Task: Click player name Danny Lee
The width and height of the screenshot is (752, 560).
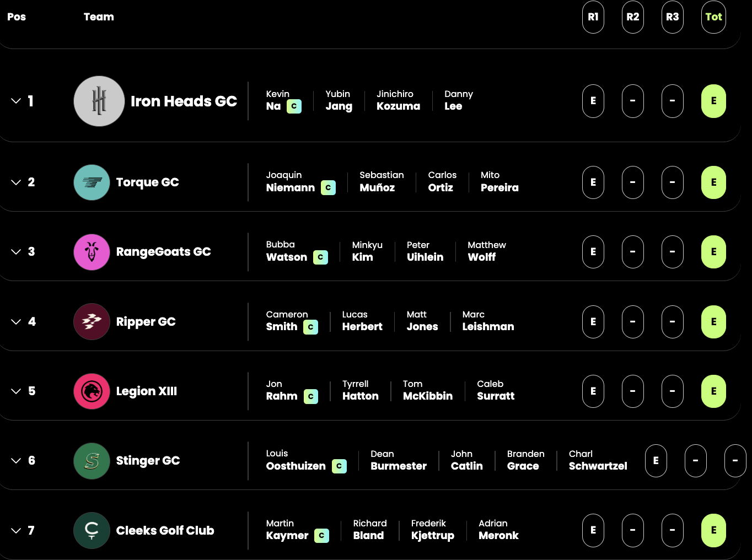Action: coord(459,100)
